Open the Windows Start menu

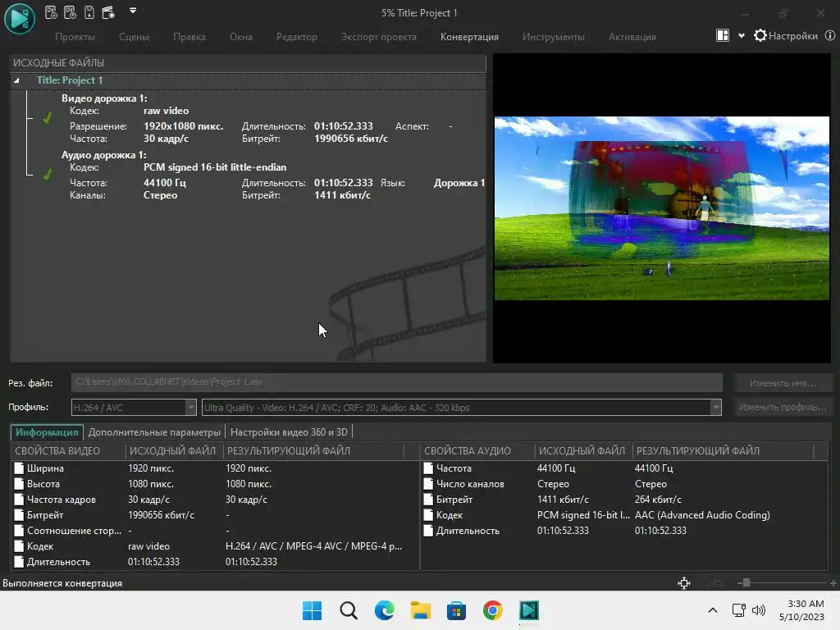pyautogui.click(x=313, y=610)
